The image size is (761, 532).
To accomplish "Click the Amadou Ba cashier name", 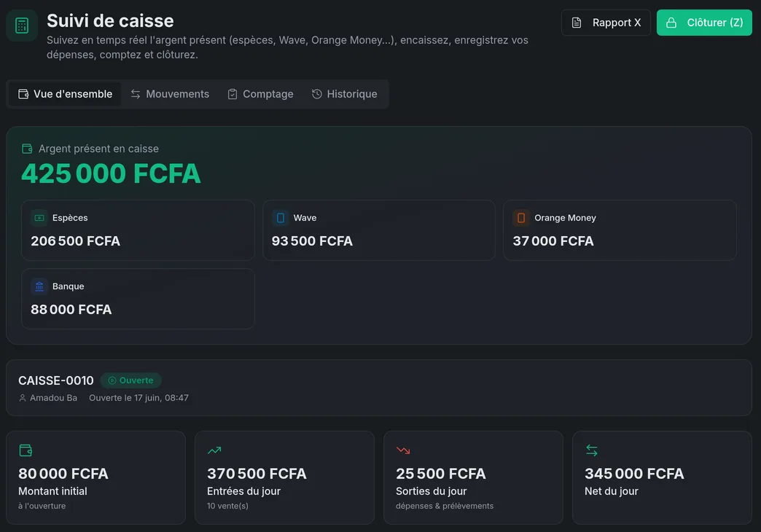I will [x=53, y=398].
